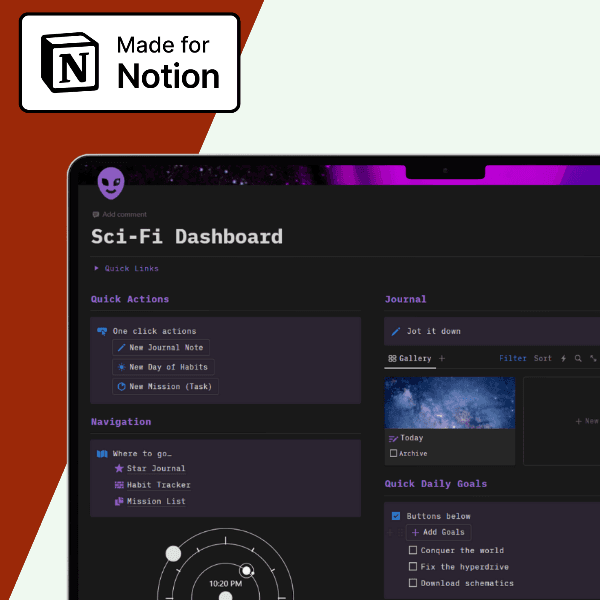The image size is (600, 600).
Task: Click the map icon beside Where to go
Action: coord(102,454)
